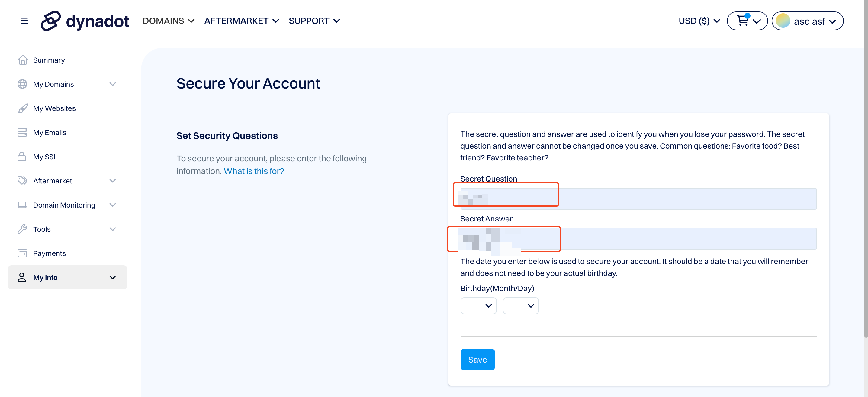This screenshot has width=868, height=397.
Task: Click the Save button
Action: coord(477,360)
